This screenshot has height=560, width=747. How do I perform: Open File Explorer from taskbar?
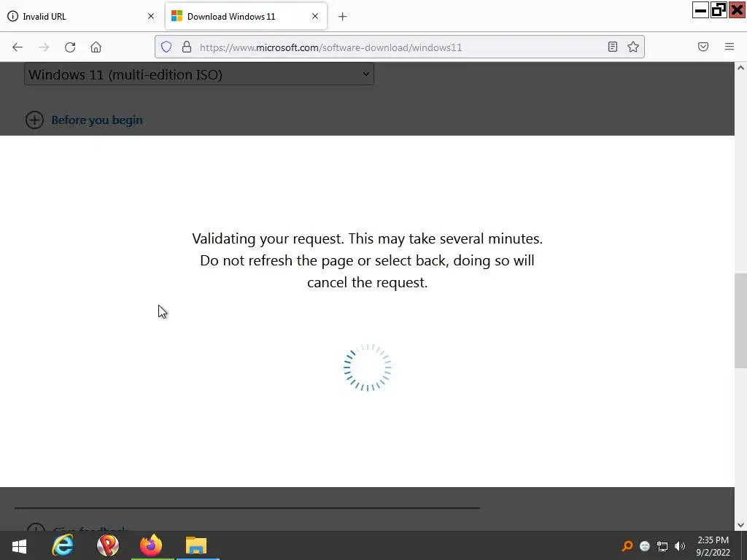coord(196,545)
